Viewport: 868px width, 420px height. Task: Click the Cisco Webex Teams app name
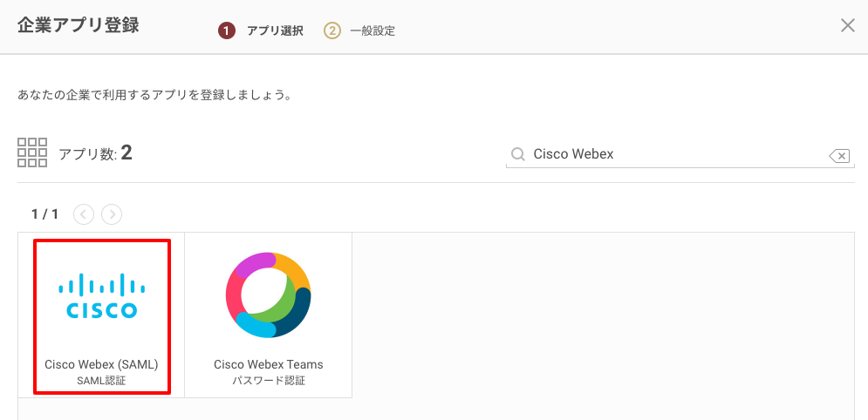pyautogui.click(x=269, y=365)
